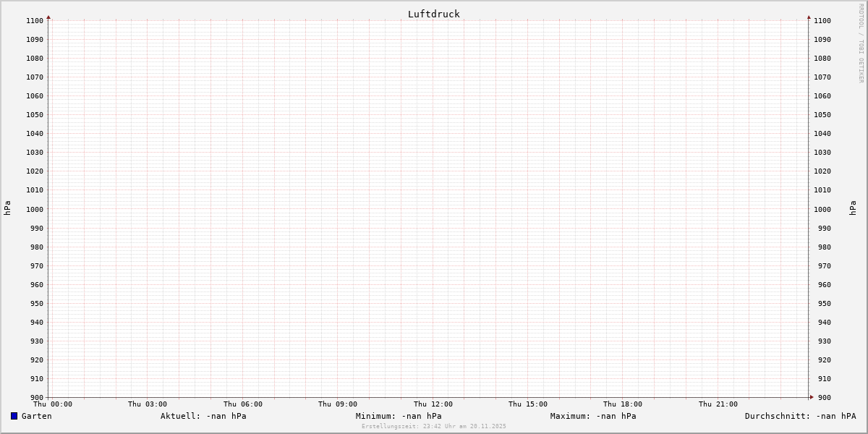Click the Erstellungszeit timestamp footer

434,426
